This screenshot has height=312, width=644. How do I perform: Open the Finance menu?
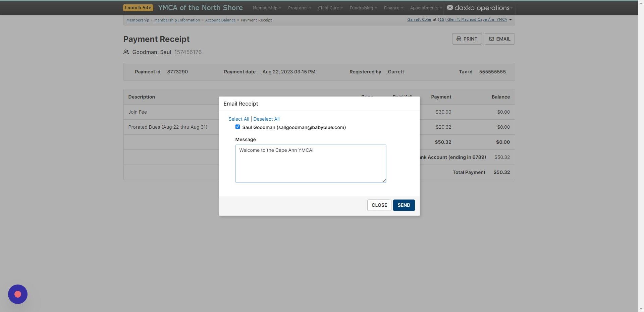[x=393, y=8]
